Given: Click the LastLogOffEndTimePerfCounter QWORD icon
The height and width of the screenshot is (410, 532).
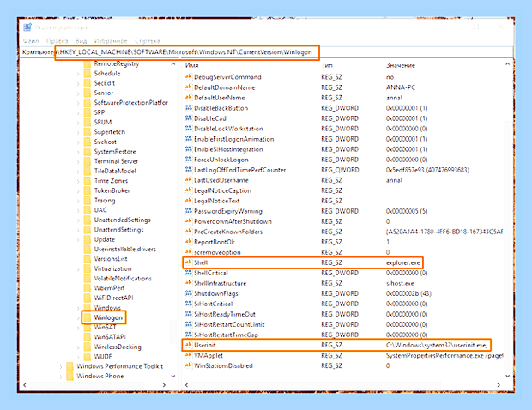Looking at the screenshot, I should 188,170.
